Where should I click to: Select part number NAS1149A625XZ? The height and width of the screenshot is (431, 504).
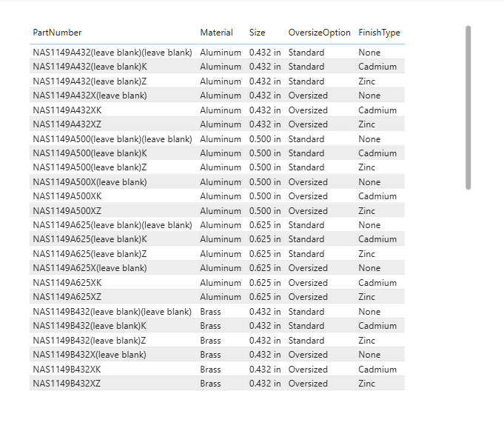click(67, 297)
